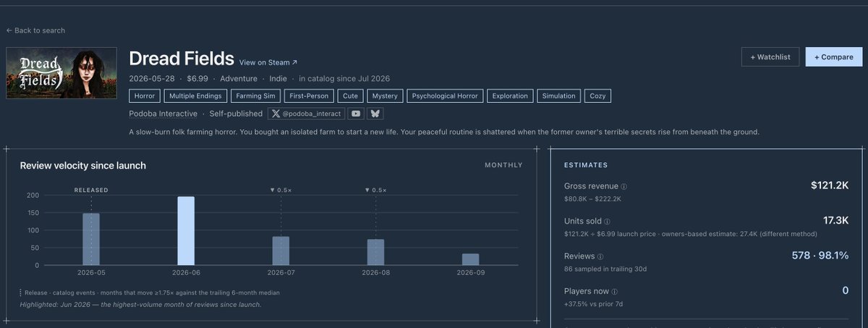Screen dimensions: 868x328
Task: Click the ESTIMATES panel heading
Action: click(x=586, y=165)
